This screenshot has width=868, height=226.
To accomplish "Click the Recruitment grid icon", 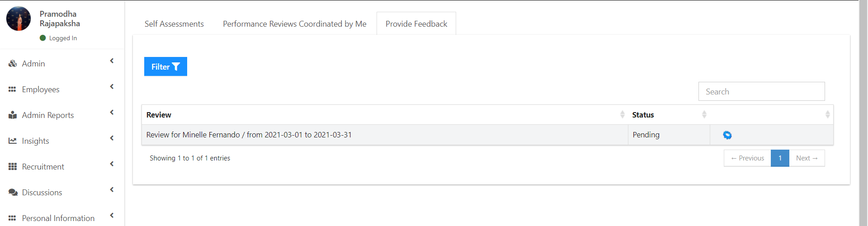I will 13,167.
